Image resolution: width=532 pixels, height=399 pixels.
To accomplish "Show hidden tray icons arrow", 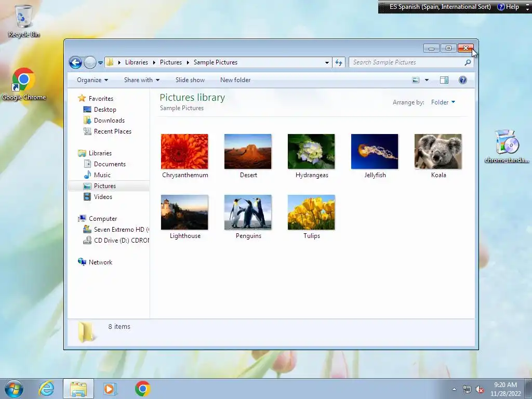I will coord(454,390).
